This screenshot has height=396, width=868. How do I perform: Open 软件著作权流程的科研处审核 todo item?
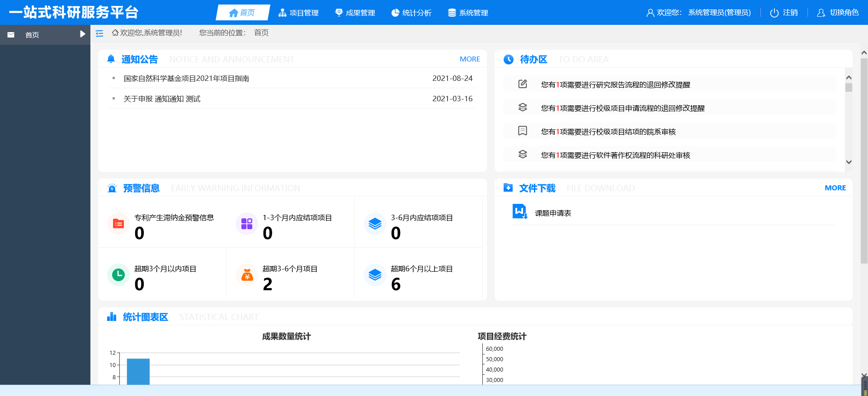[x=616, y=155]
